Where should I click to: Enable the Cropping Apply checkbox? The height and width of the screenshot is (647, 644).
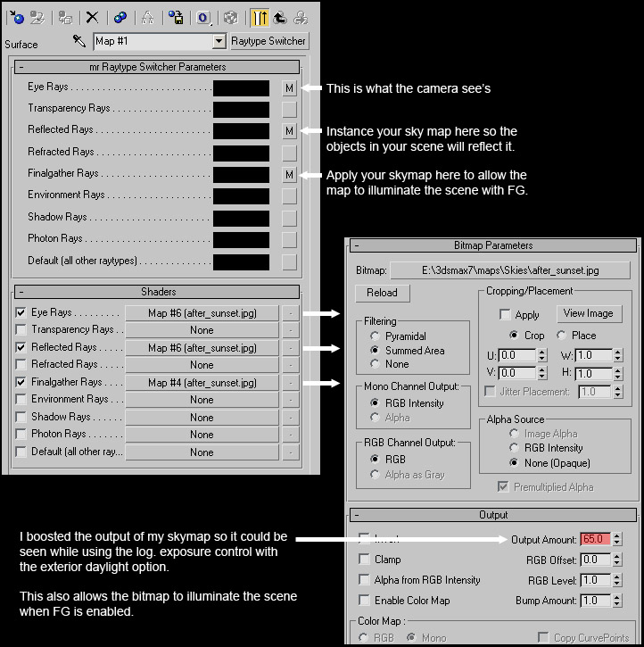[505, 314]
